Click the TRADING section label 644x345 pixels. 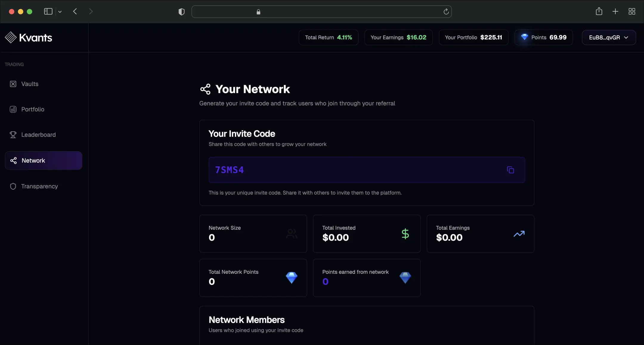[x=14, y=64]
